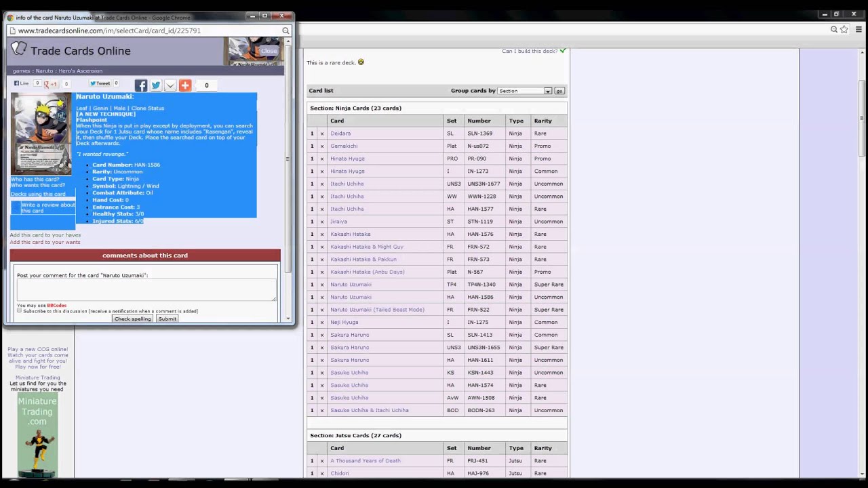Click Add this card to your wants
The width and height of the screenshot is (868, 488).
point(45,242)
